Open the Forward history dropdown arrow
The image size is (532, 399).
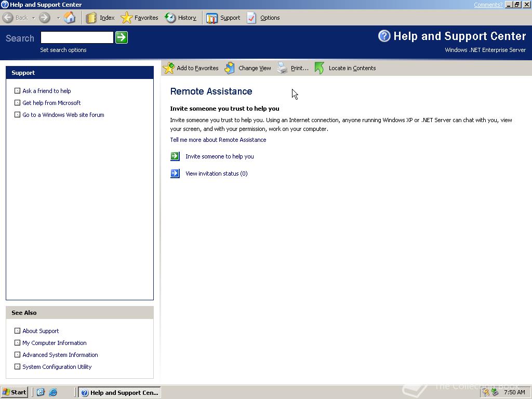click(58, 18)
